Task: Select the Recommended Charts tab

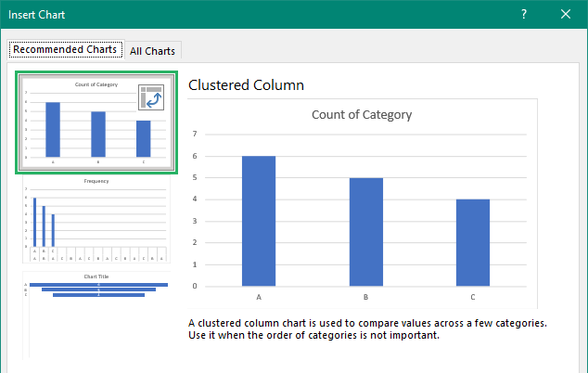Action: click(x=65, y=49)
